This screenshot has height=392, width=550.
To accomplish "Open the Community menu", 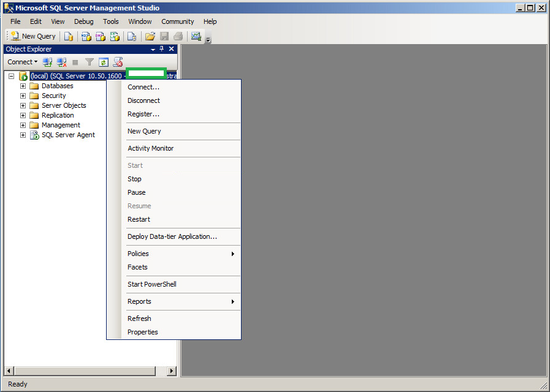I will point(177,21).
